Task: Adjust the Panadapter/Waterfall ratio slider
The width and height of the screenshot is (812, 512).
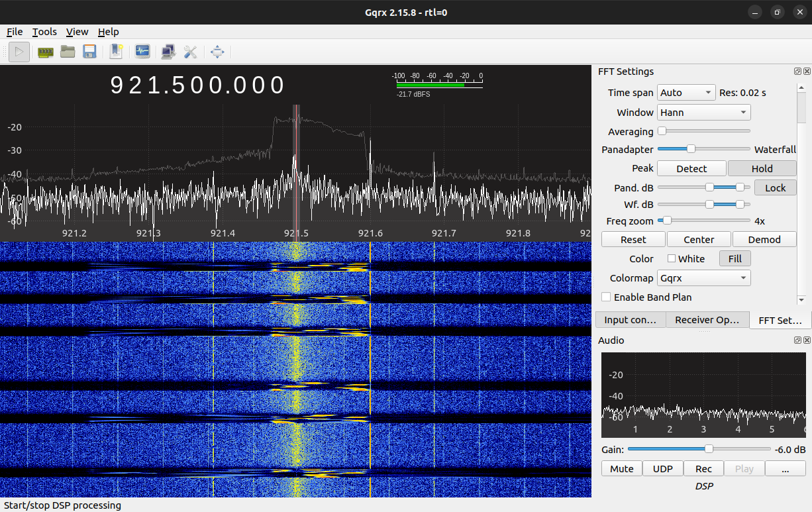Action: [x=691, y=149]
